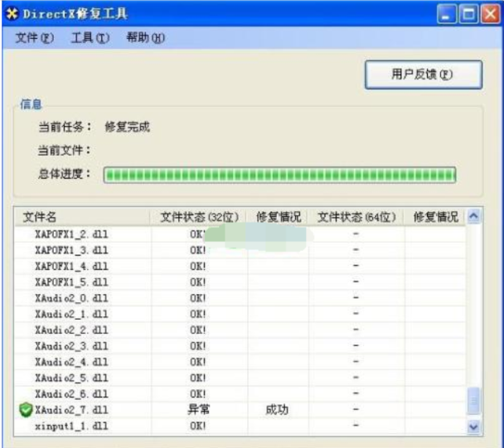Click the 文件名 column header

tap(83, 217)
